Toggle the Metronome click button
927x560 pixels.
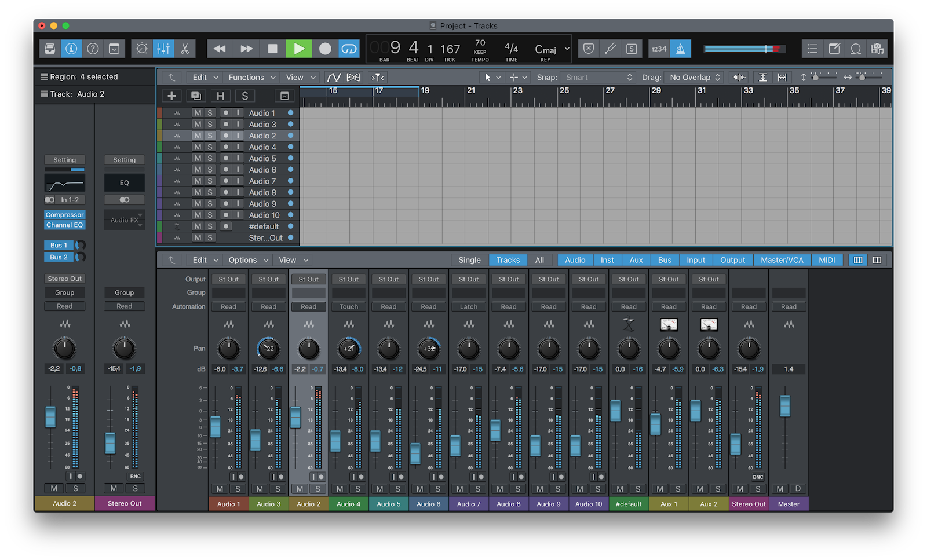coord(681,49)
